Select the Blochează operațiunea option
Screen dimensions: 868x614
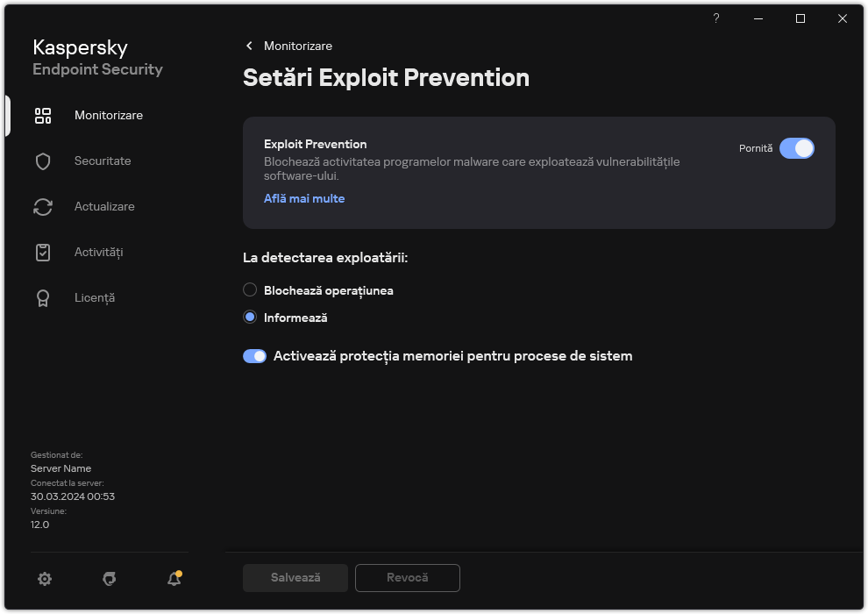250,289
